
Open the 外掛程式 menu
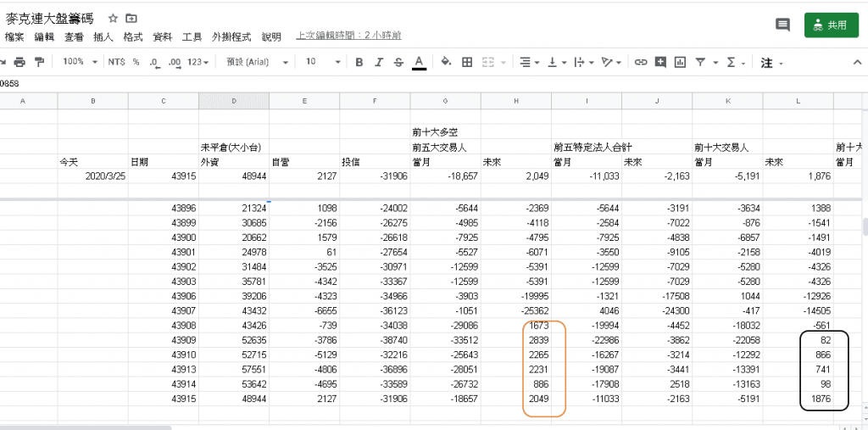(x=231, y=37)
